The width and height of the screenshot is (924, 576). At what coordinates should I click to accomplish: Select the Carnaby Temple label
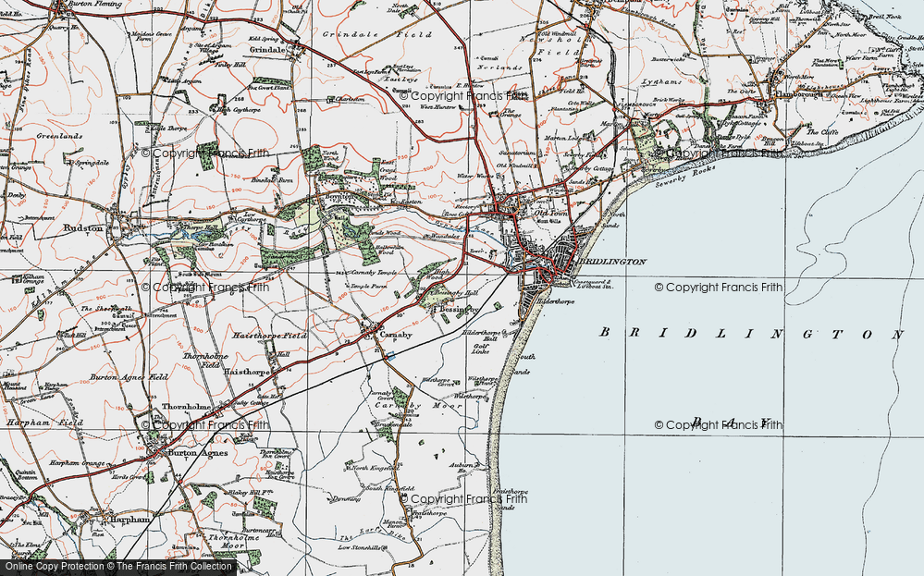pos(374,274)
